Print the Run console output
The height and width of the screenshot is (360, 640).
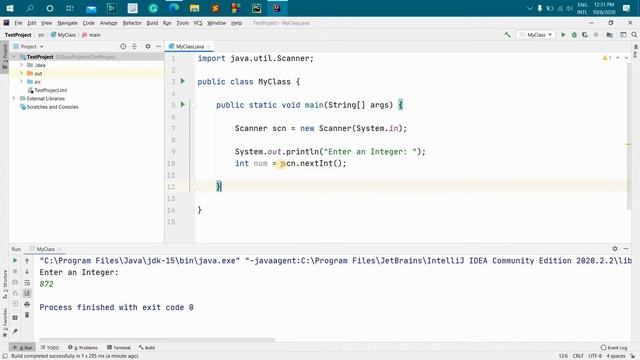click(x=27, y=304)
